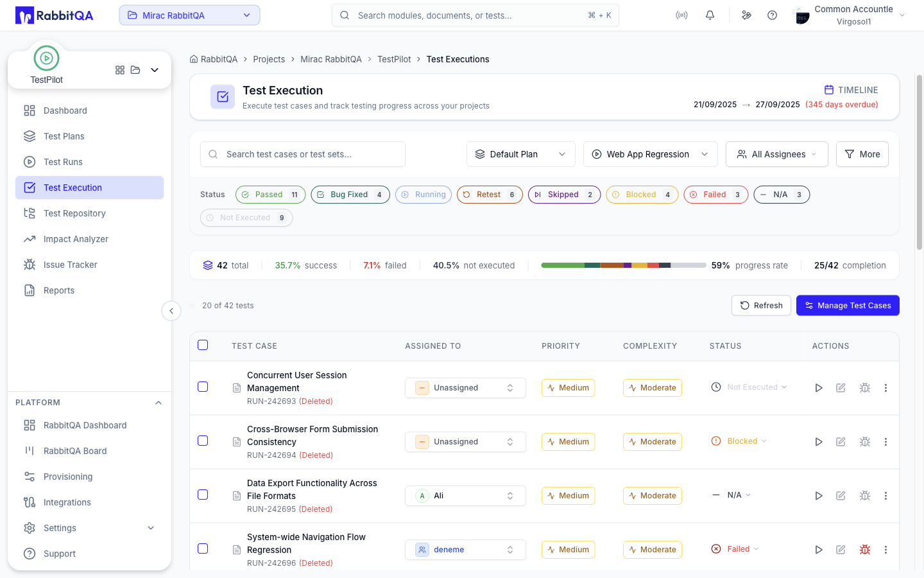924x578 pixels.
Task: Collapse the sidebar with the arrow button
Action: point(171,311)
